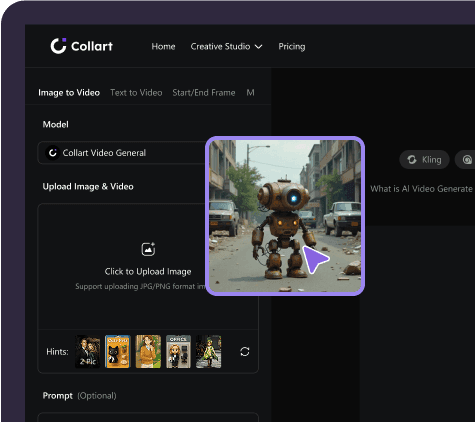Click the Collart Video General model icon

(52, 153)
